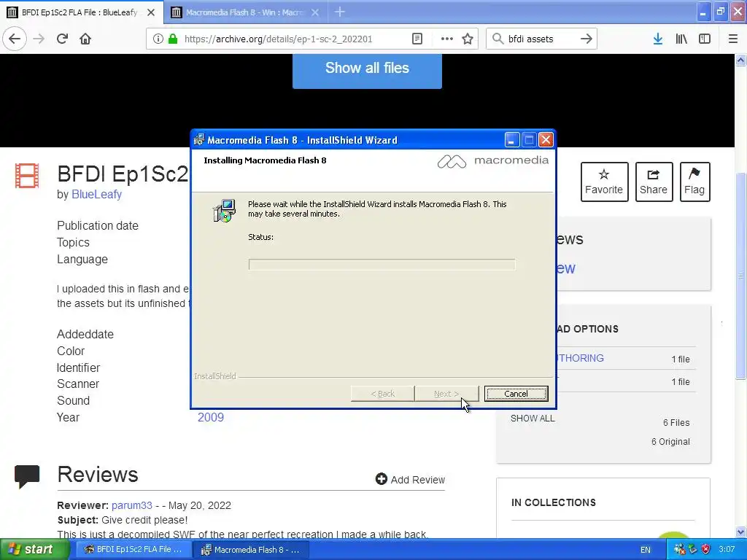
Task: Click Add Review link
Action: click(x=410, y=480)
